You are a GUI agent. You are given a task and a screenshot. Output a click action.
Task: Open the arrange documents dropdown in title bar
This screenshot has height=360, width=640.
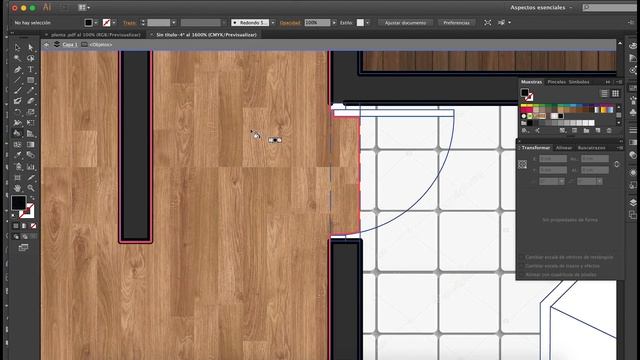[84, 7]
